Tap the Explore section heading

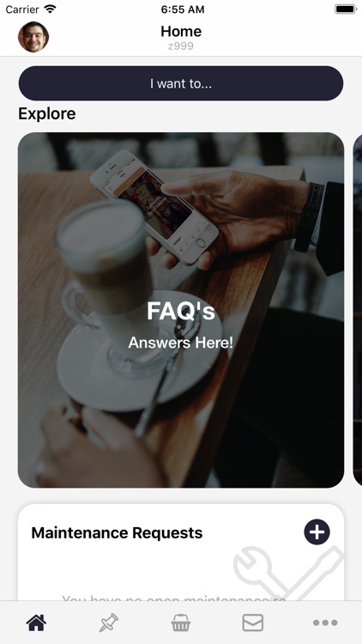click(47, 113)
